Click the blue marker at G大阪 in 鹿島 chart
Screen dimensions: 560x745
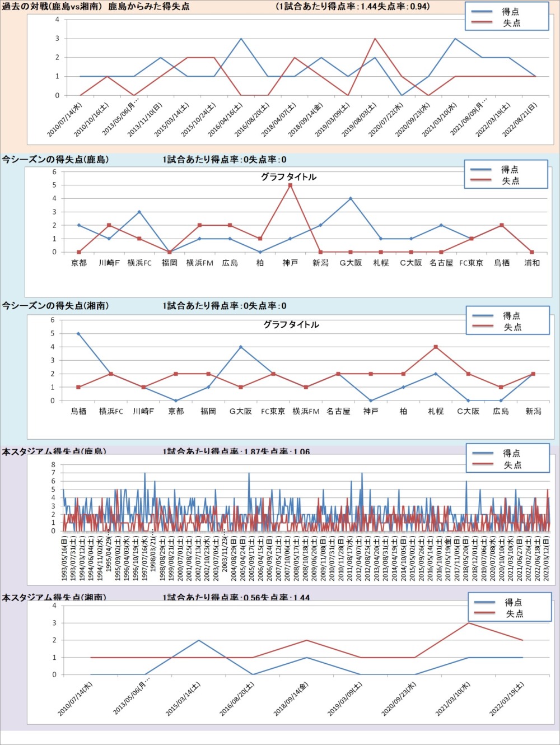point(351,198)
